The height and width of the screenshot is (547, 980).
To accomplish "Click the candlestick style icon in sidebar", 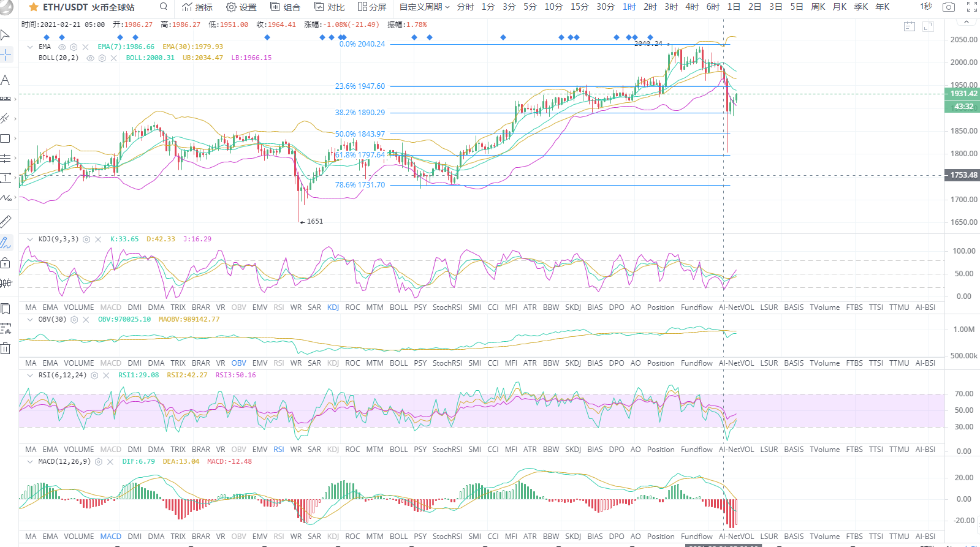I will tap(6, 282).
